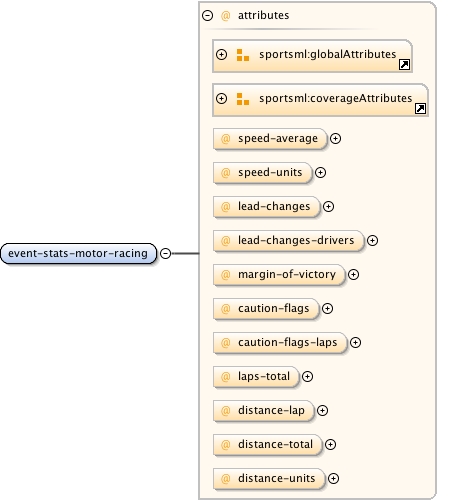This screenshot has height=501, width=454.
Task: Collapse the event-stats-motor-racing element
Action: [x=166, y=253]
